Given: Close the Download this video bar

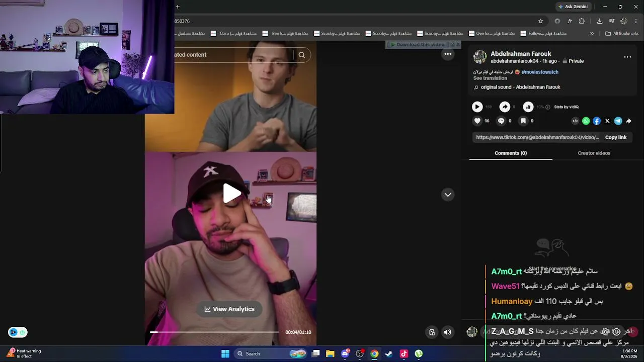Looking at the screenshot, I should tap(458, 45).
